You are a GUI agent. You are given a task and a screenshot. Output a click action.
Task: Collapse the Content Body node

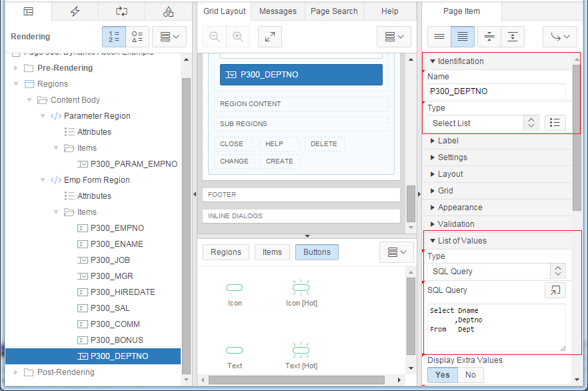(29, 100)
